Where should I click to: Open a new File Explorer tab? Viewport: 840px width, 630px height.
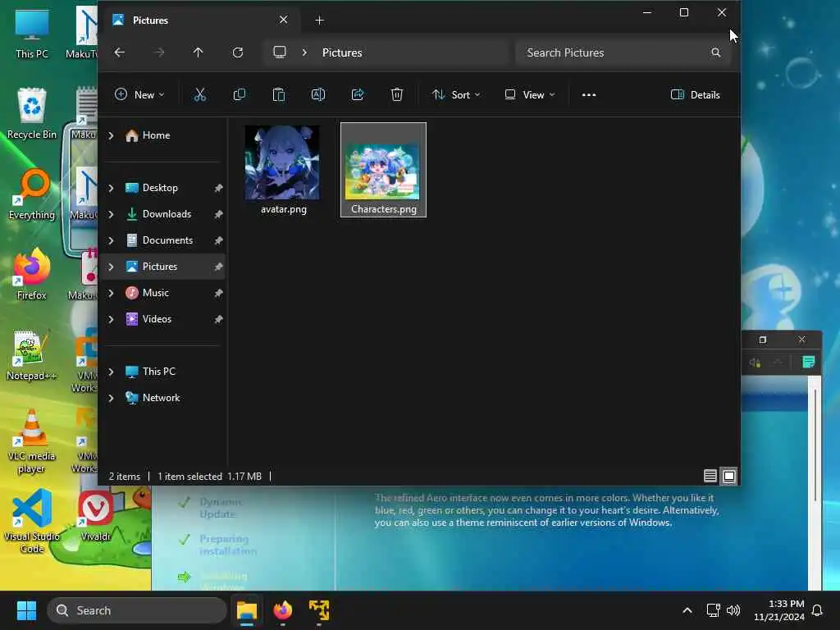[x=319, y=21]
